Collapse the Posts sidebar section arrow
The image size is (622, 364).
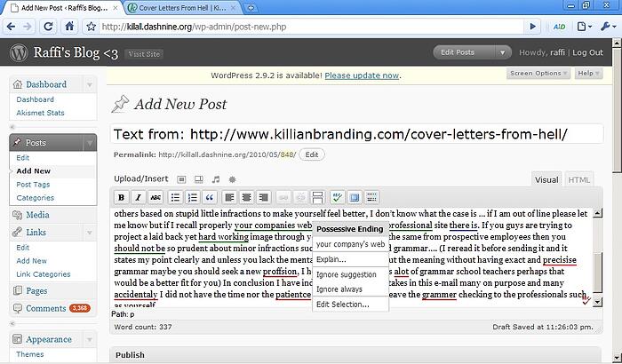point(90,143)
